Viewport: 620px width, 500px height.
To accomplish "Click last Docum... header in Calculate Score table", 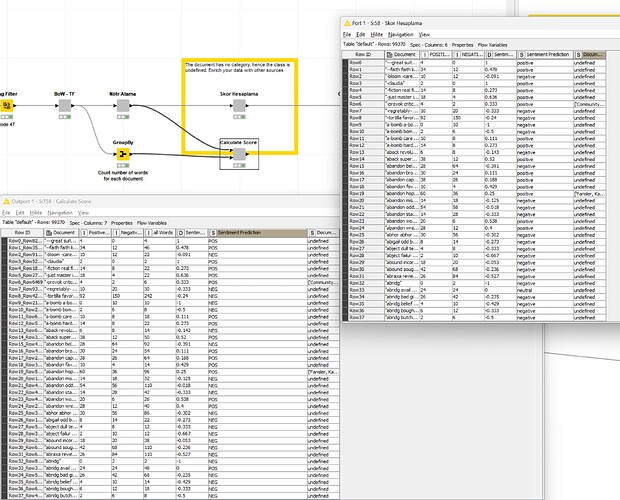I will click(323, 233).
